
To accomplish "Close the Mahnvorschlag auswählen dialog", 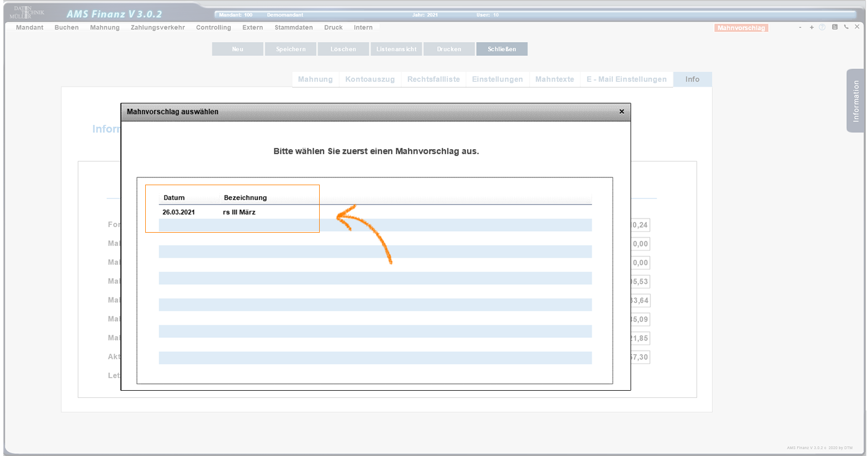I will click(x=622, y=112).
